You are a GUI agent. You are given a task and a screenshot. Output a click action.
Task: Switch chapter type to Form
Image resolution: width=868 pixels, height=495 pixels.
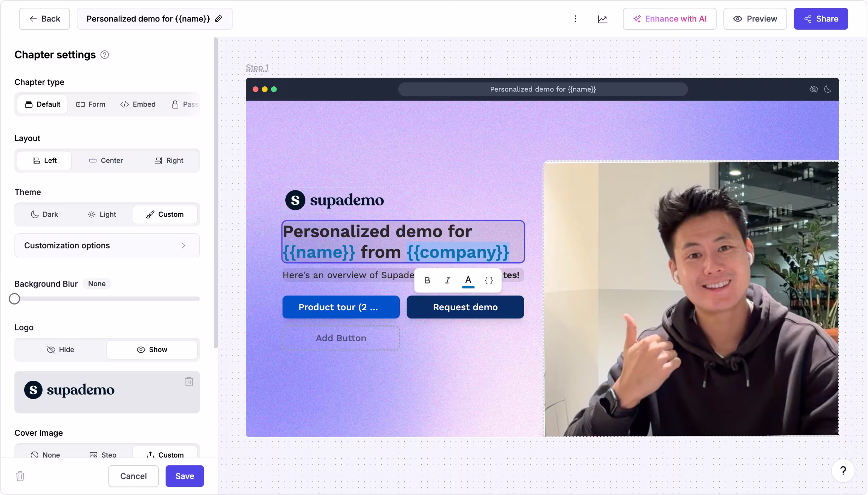pos(91,104)
